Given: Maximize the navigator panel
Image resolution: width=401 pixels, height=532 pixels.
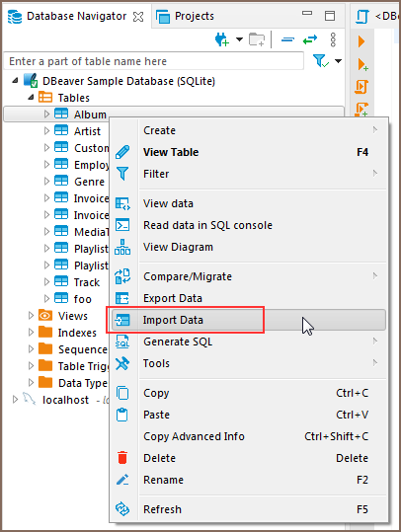Looking at the screenshot, I should point(330,16).
